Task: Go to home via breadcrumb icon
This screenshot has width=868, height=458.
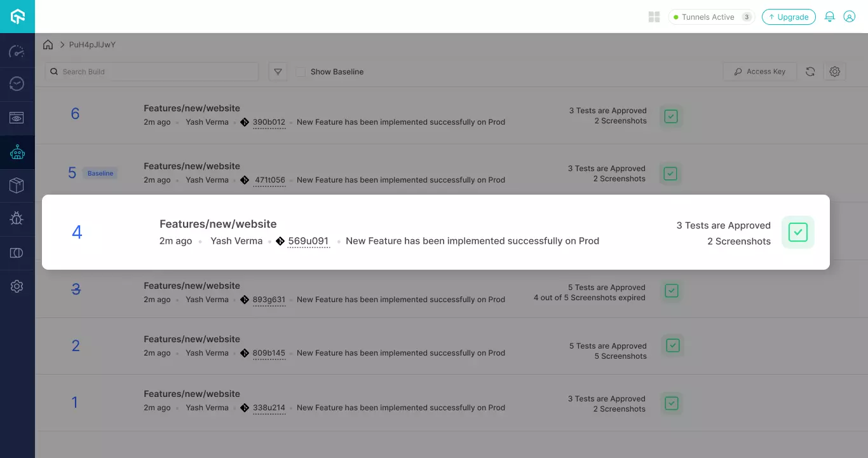Action: (x=48, y=45)
